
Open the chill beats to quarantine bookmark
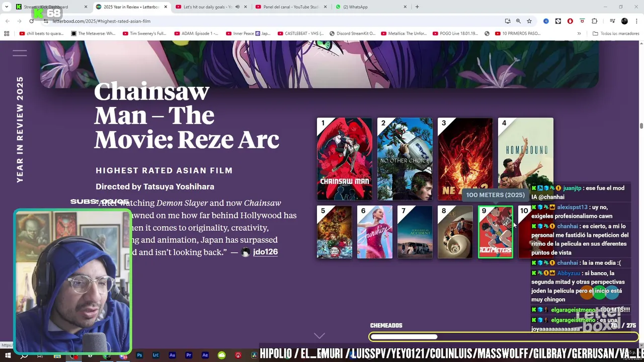coord(41,34)
